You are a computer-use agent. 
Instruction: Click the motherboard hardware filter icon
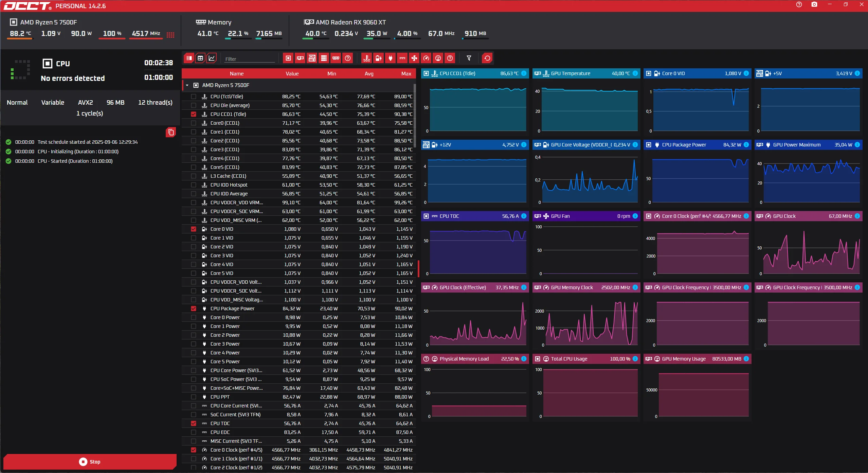tap(312, 58)
